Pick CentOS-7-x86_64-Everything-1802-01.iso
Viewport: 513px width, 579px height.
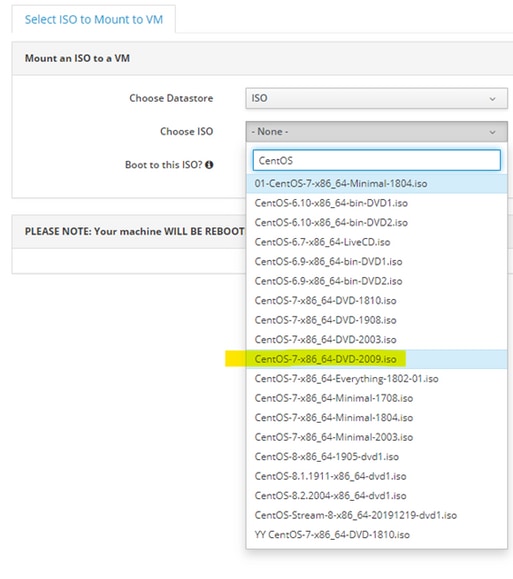(x=376, y=379)
